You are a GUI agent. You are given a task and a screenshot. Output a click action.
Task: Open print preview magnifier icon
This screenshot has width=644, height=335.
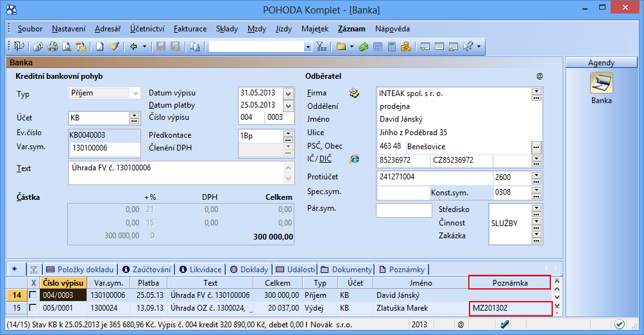[x=67, y=47]
